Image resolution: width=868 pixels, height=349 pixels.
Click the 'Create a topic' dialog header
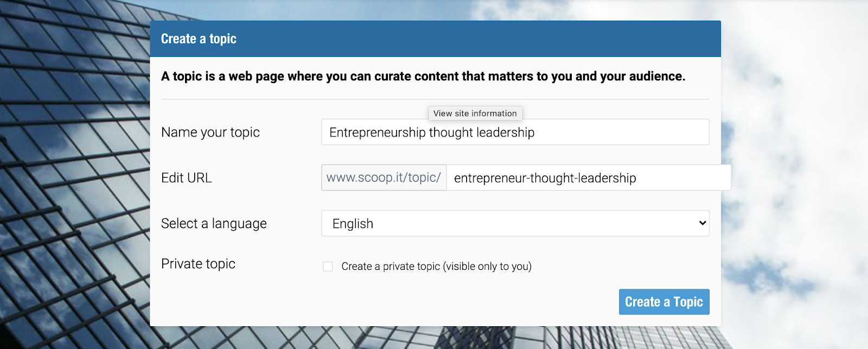[435, 39]
